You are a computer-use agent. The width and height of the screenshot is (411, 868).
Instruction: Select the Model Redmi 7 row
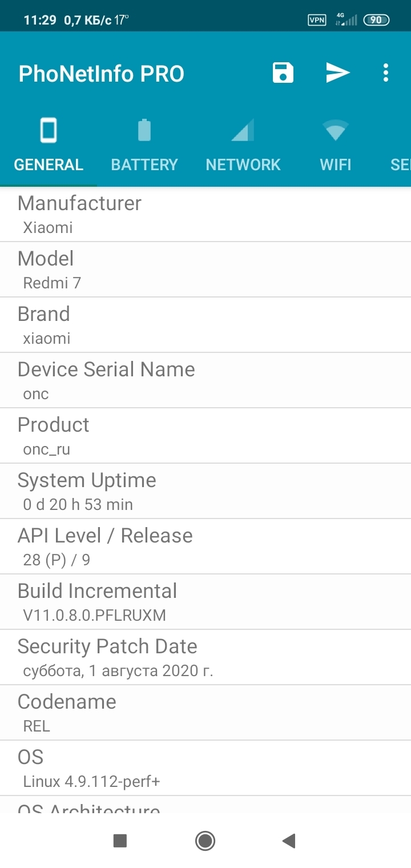205,270
